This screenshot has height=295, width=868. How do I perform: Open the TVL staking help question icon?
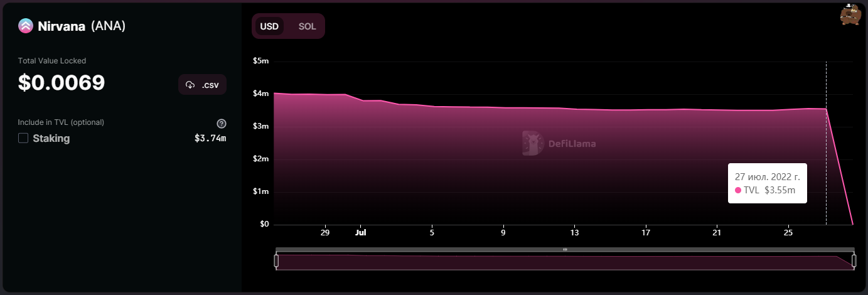coord(221,124)
